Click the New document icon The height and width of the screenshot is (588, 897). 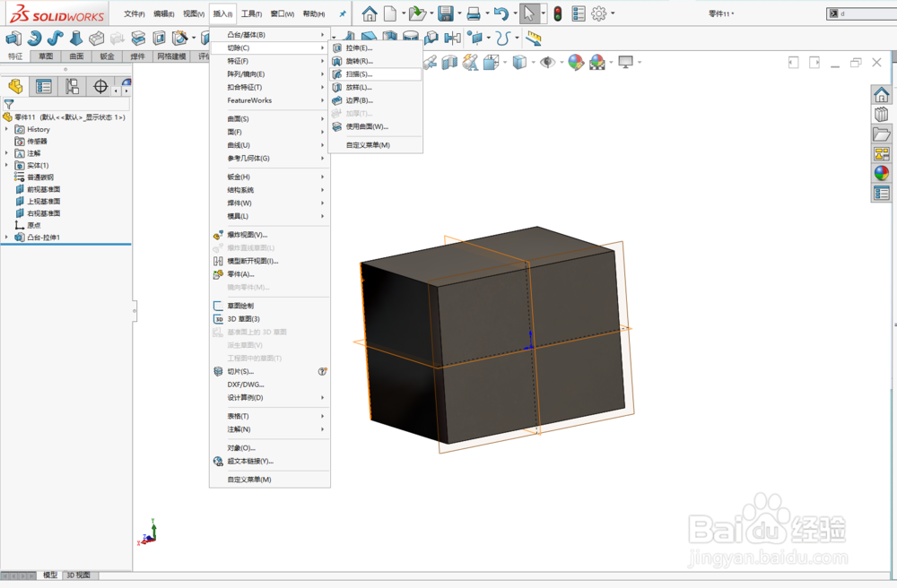tap(389, 13)
